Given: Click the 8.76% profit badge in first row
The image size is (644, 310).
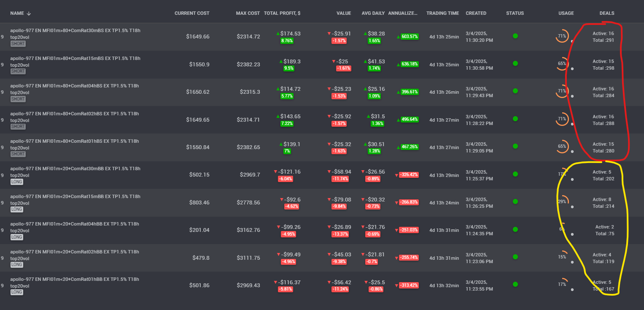Looking at the screenshot, I should tap(287, 41).
